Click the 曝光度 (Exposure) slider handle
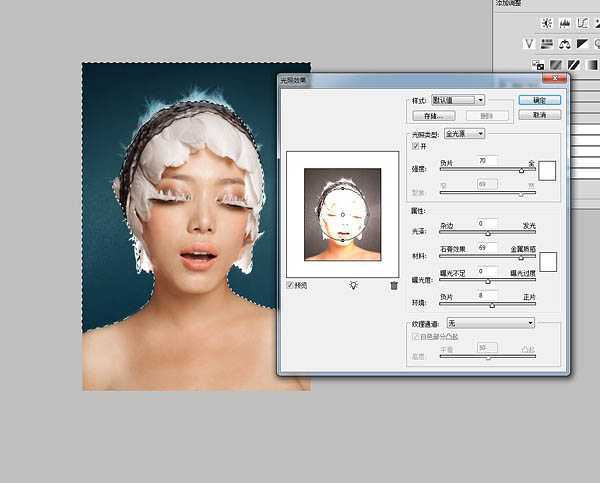Viewport: 600px width, 483px height. click(x=488, y=281)
